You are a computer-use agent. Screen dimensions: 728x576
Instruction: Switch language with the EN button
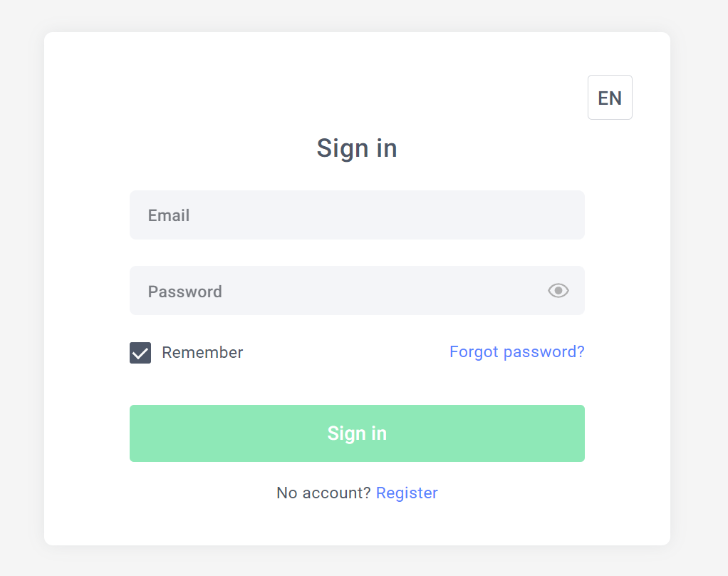[610, 98]
